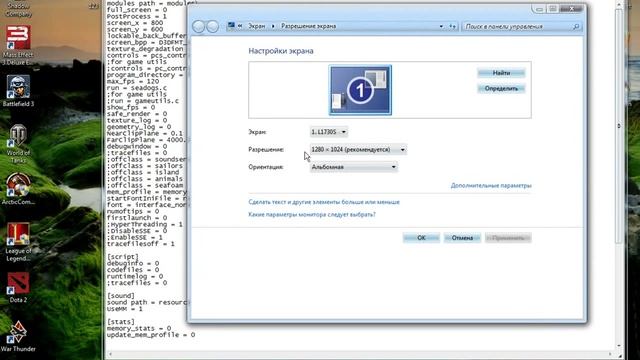Click the max_fps = 120 line in Notepad

pyautogui.click(x=133, y=81)
